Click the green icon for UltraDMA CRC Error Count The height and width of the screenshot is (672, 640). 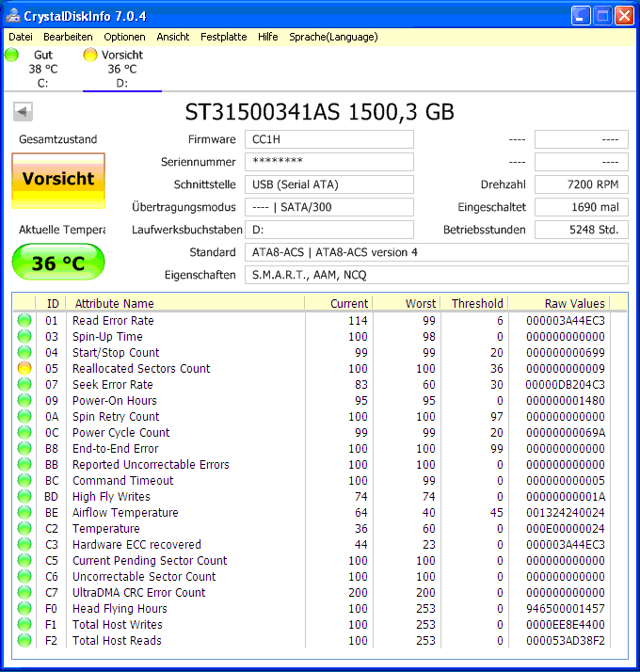pos(24,592)
